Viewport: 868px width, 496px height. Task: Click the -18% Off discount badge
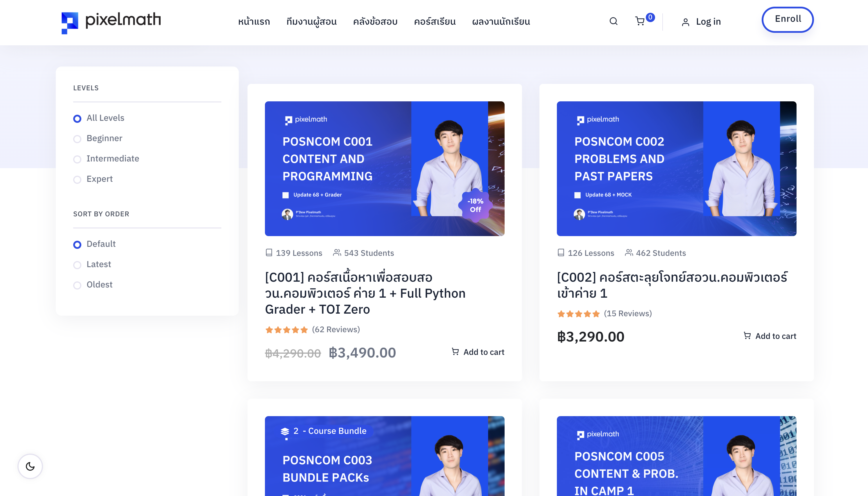(x=475, y=205)
